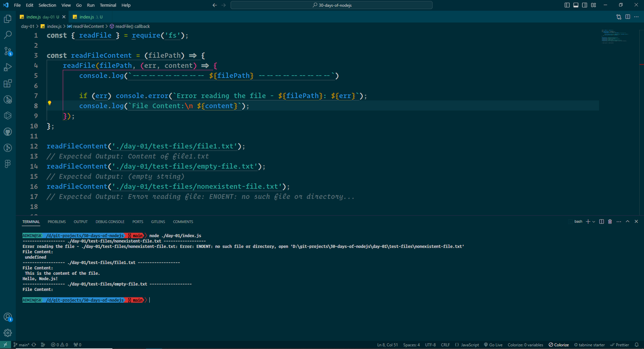Click the readFileContent breadcrumb segment
The image size is (644, 349).
click(x=85, y=26)
